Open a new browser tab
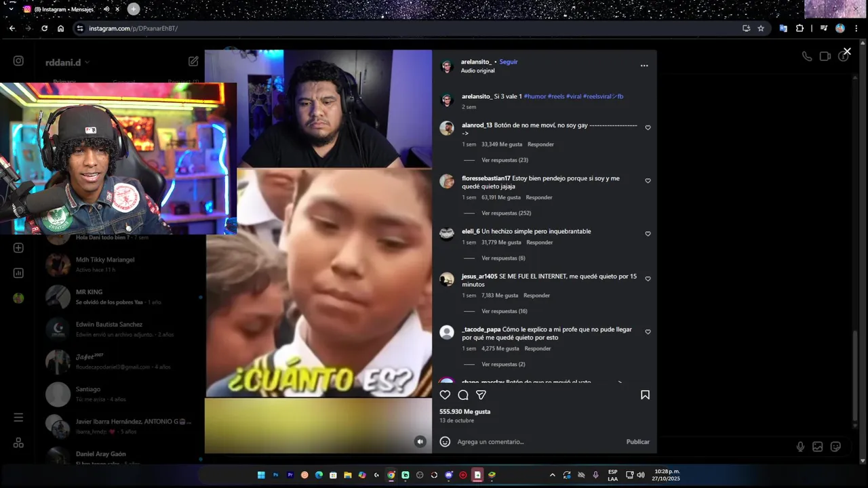Viewport: 868px width, 488px height. click(x=134, y=9)
